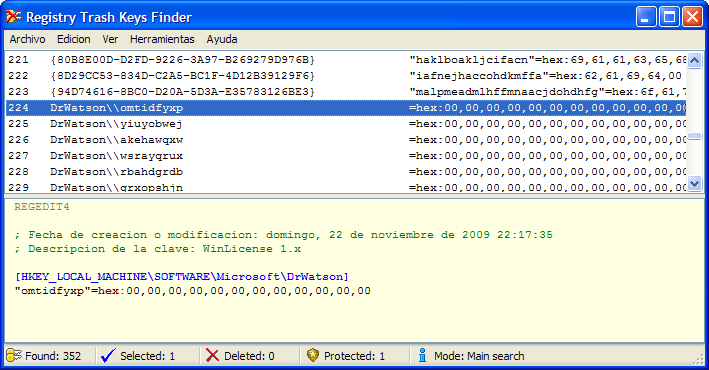Select row 227 DrWatson\\wsrayqrux
Image resolution: width=709 pixels, height=370 pixels.
[x=346, y=156]
